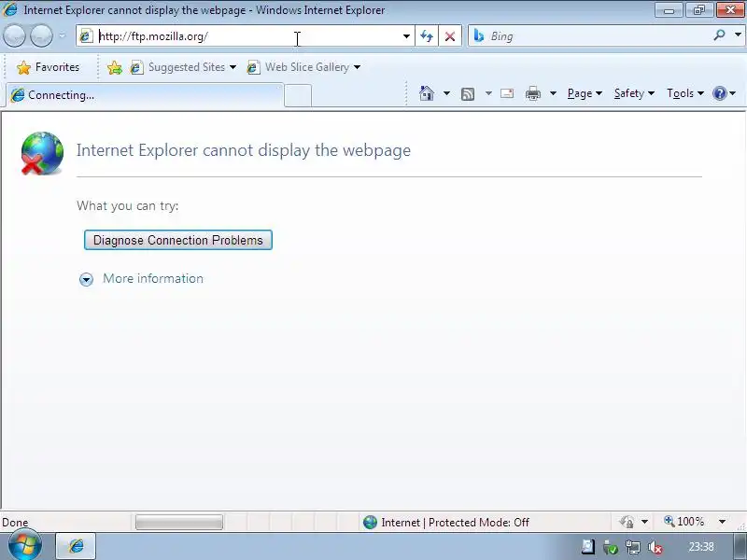
Task: Click the system clock showing 23:38
Action: pyautogui.click(x=701, y=547)
